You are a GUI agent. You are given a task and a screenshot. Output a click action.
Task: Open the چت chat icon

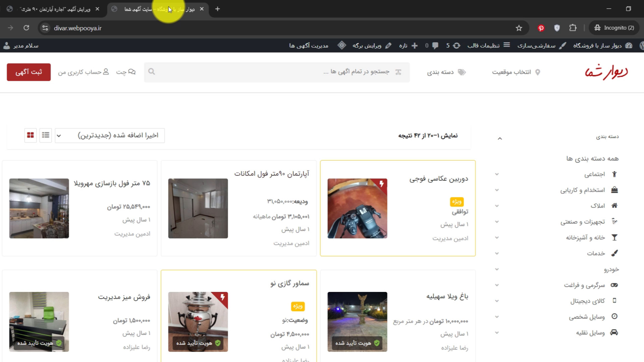132,72
